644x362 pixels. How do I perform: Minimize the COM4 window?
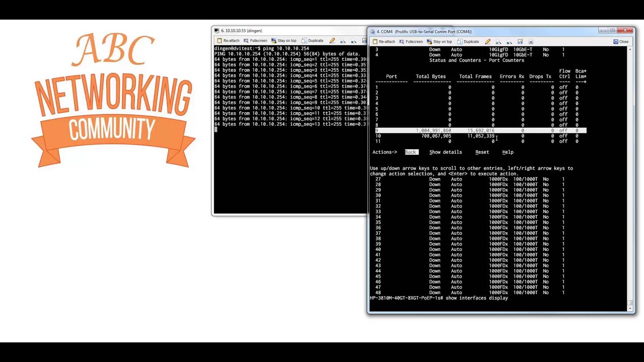[x=603, y=31]
